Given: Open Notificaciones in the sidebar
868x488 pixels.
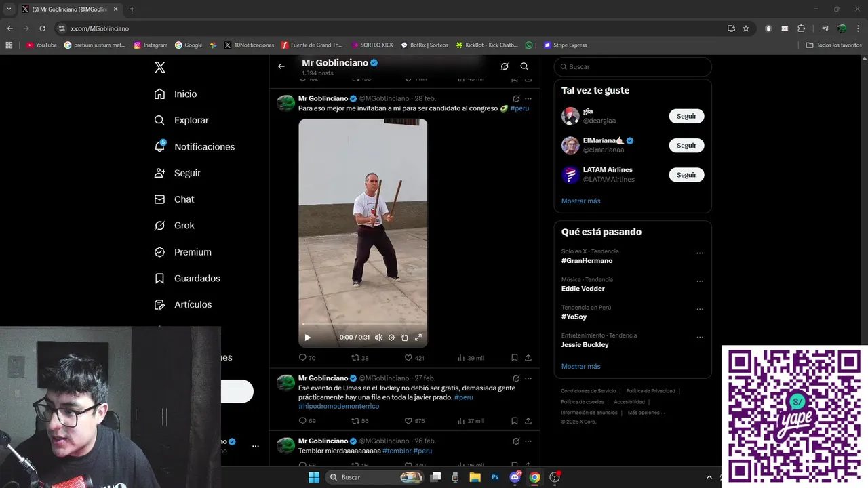Looking at the screenshot, I should (x=194, y=146).
